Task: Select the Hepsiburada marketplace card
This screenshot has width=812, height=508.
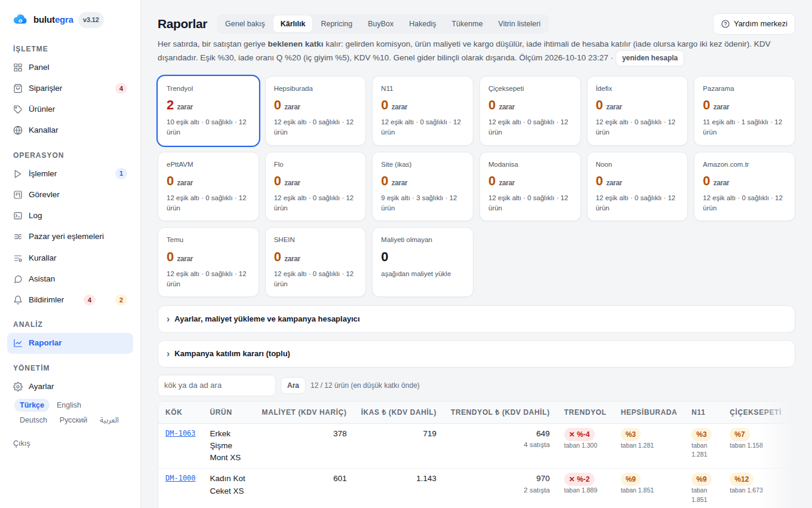Action: 315,111
